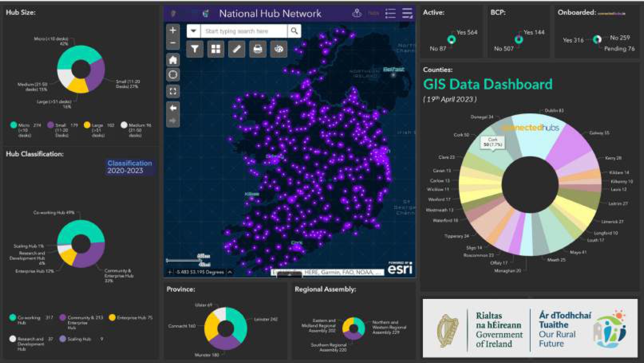
Task: Run the search with the magnifier icon
Action: point(294,31)
